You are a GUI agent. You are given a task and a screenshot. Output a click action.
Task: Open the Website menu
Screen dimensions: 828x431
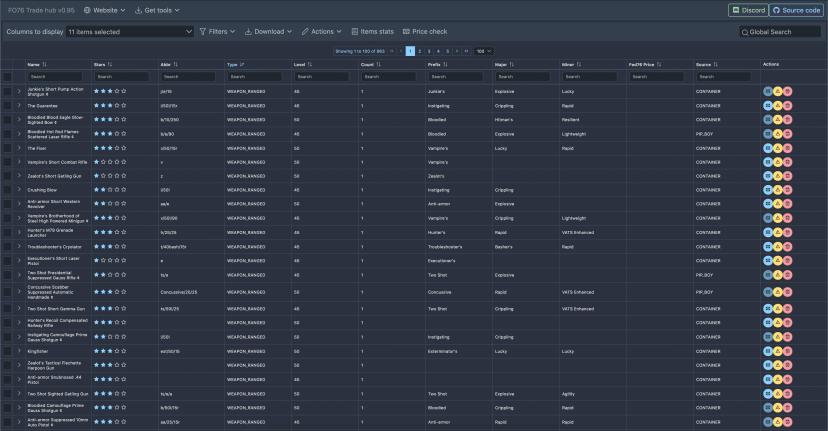pyautogui.click(x=104, y=10)
